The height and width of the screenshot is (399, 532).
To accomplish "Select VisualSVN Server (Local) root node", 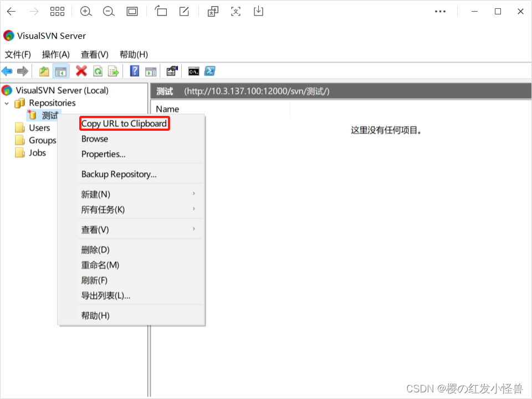I will point(62,90).
